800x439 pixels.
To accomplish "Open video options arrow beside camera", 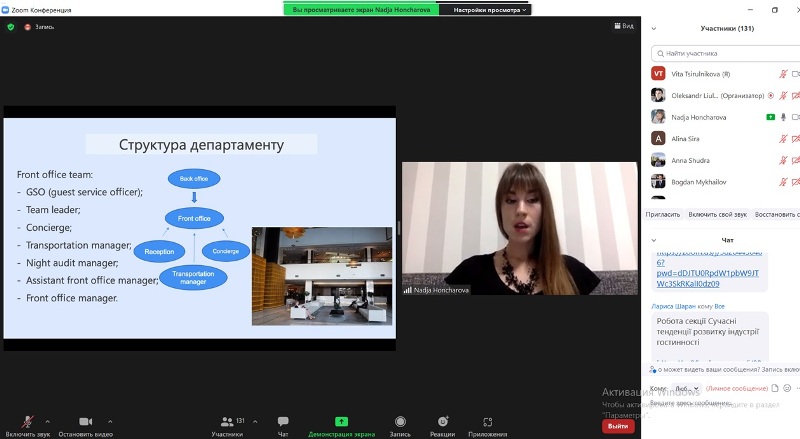I will 110,422.
